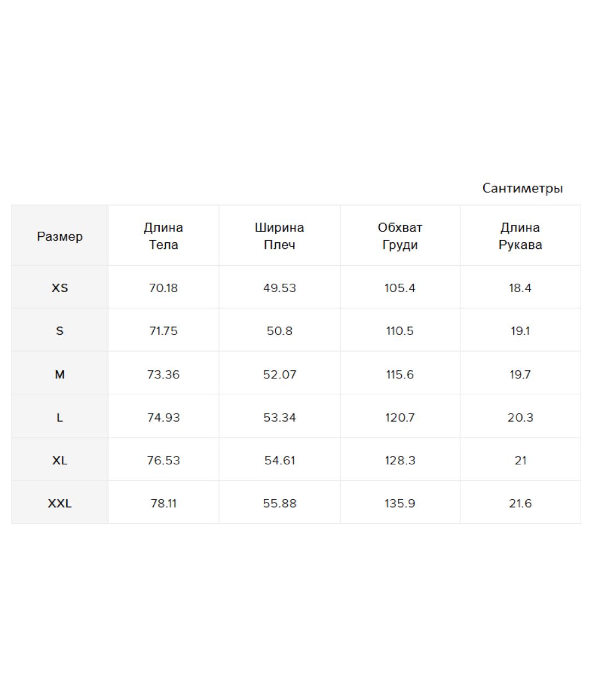This screenshot has height=700, width=591.
Task: Click the Обхват Груди column header
Action: pos(400,236)
